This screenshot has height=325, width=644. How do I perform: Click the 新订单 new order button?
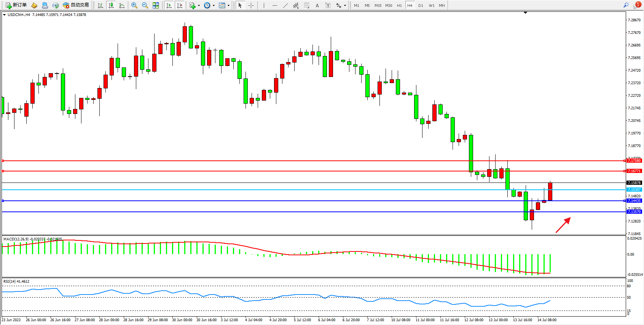[16, 5]
